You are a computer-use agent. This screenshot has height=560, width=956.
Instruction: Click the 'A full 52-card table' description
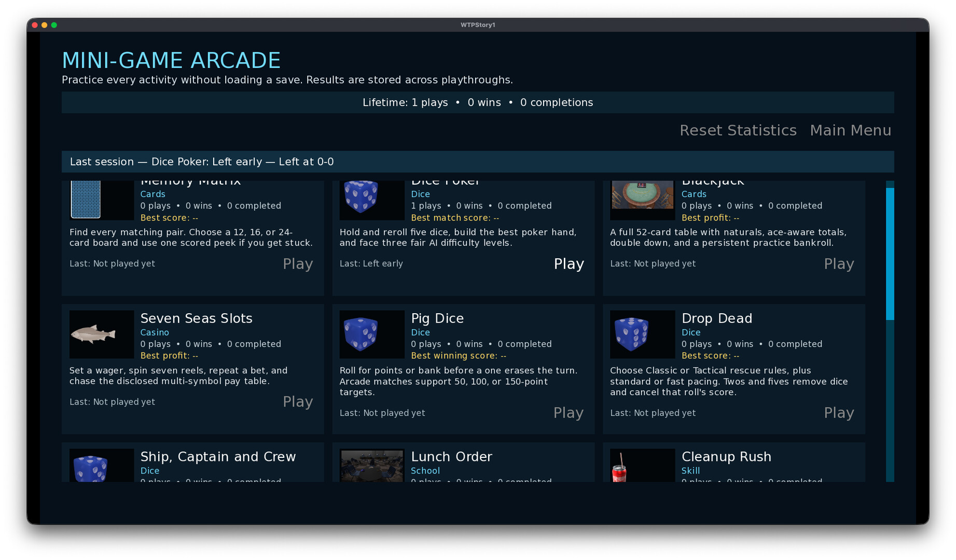[x=728, y=237]
